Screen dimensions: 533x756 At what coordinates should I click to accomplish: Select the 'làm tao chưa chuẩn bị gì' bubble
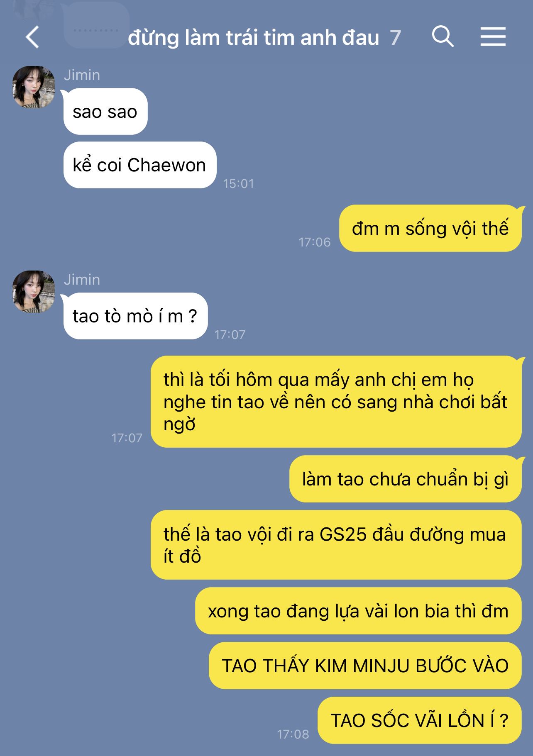(x=405, y=479)
